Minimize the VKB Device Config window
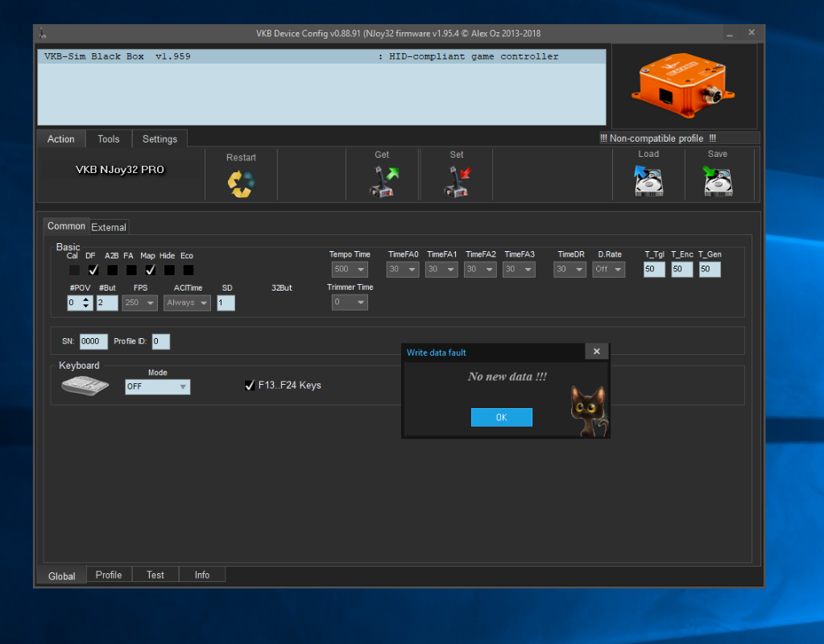 [730, 34]
